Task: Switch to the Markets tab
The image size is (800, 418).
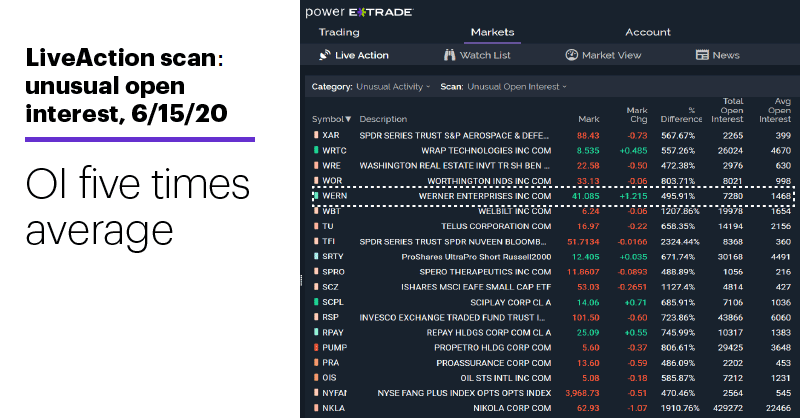Action: tap(492, 32)
